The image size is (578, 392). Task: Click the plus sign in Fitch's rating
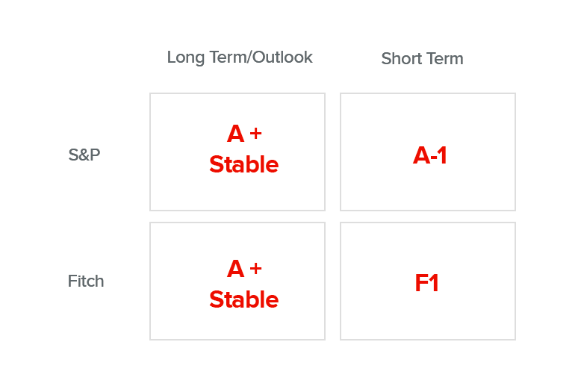coord(256,268)
